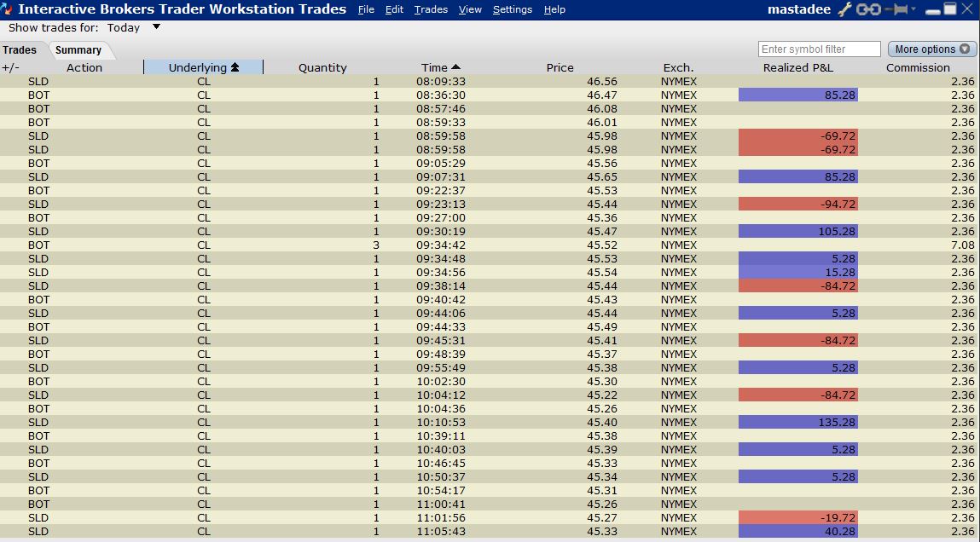Click the 85.28 P&L cell at 08:36:30
The width and height of the screenshot is (980, 542).
(798, 95)
